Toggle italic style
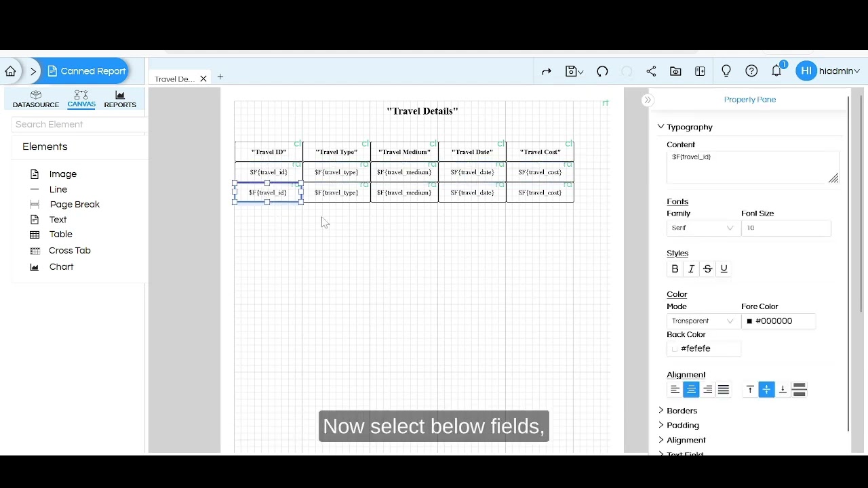Screen dimensions: 868x488 [x=691, y=269]
